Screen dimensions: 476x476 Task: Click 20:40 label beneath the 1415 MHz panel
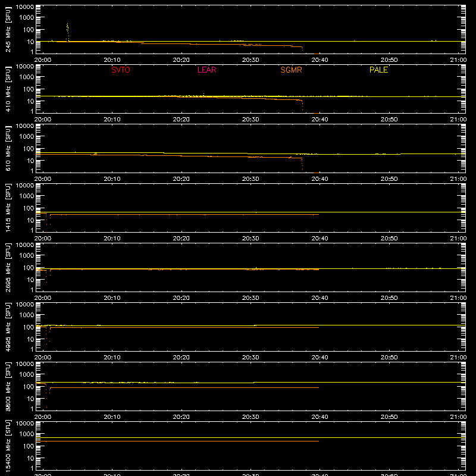tap(320, 239)
